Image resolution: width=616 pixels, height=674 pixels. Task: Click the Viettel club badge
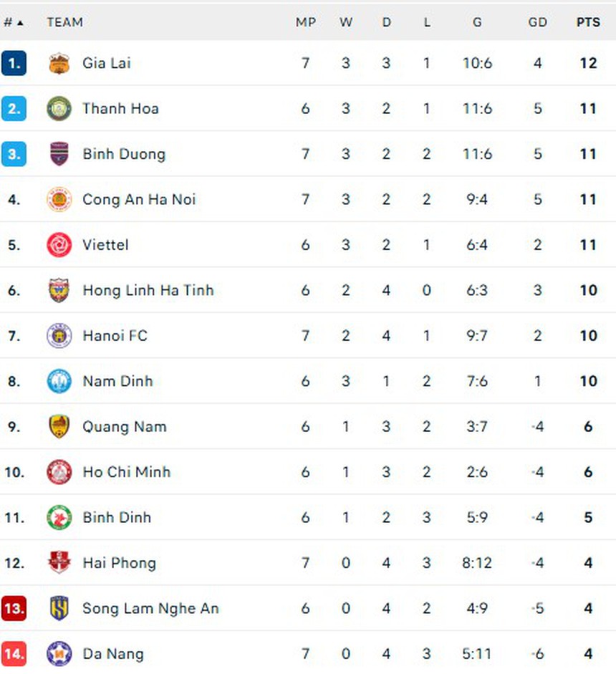pyautogui.click(x=59, y=244)
